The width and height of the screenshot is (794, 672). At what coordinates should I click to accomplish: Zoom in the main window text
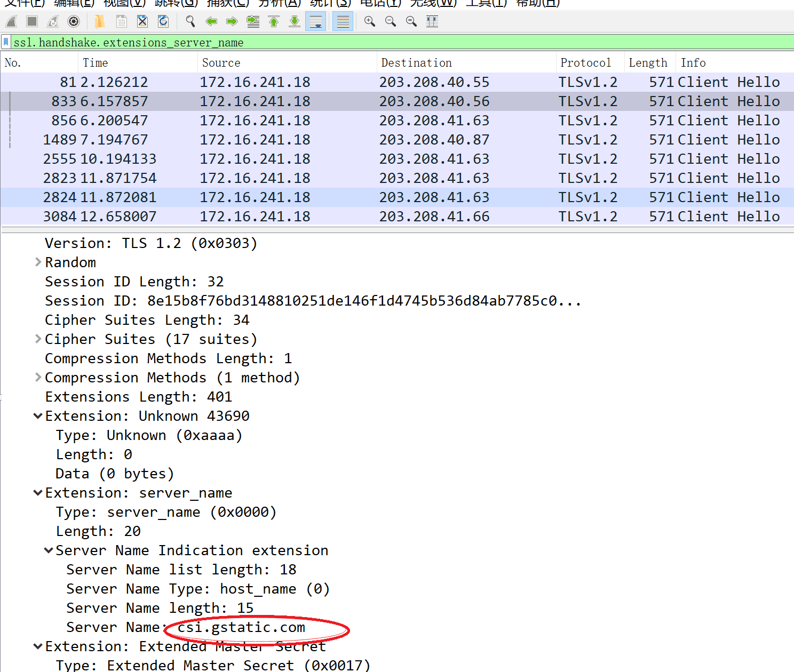[369, 21]
